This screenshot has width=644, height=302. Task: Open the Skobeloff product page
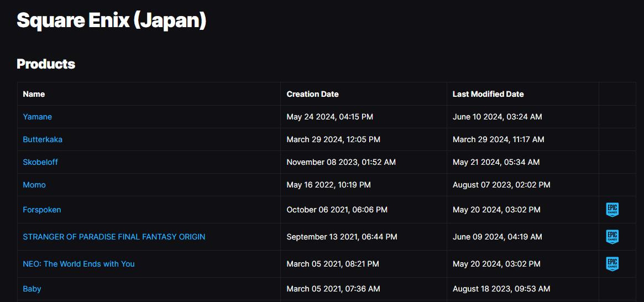pos(40,162)
